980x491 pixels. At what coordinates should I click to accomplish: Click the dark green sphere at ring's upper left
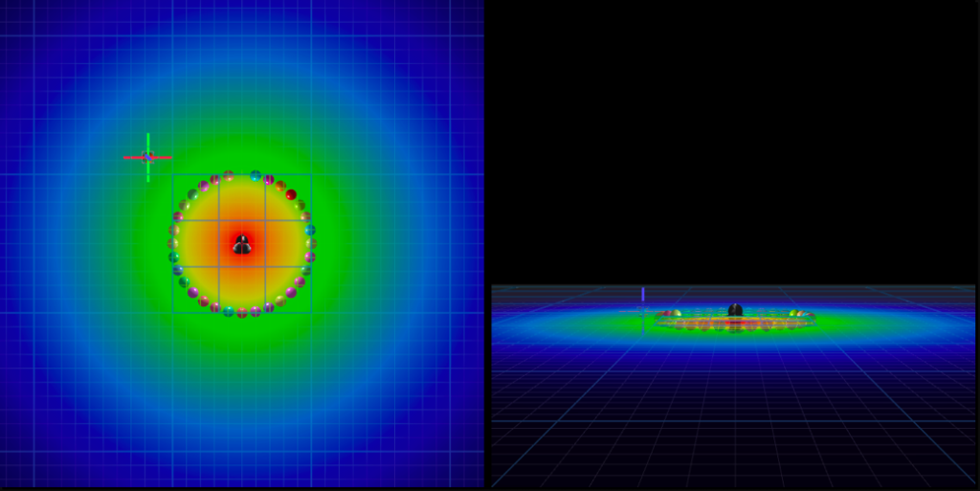(192, 194)
